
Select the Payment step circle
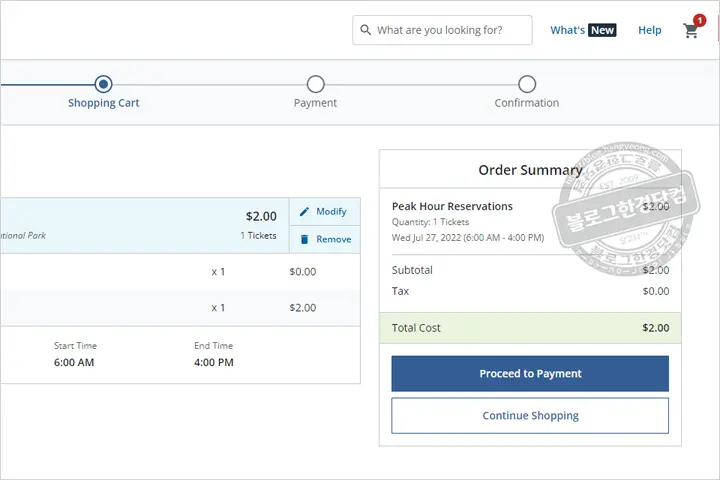(x=315, y=85)
